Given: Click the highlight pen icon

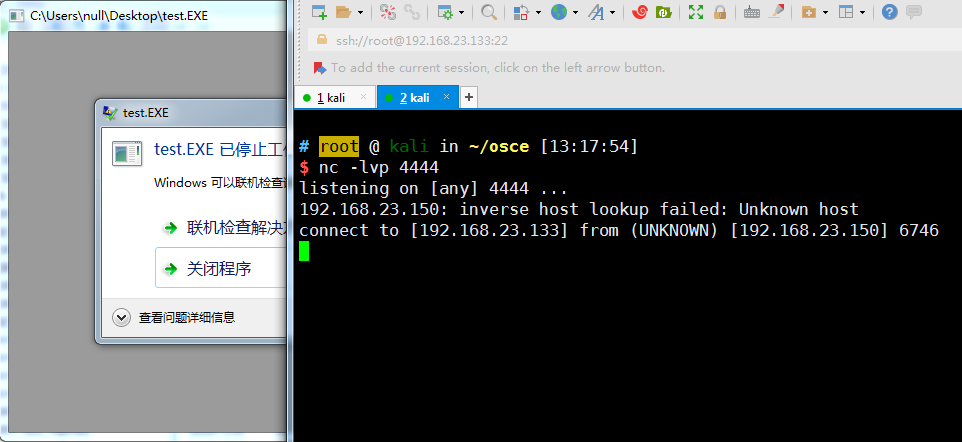Looking at the screenshot, I should pos(777,12).
